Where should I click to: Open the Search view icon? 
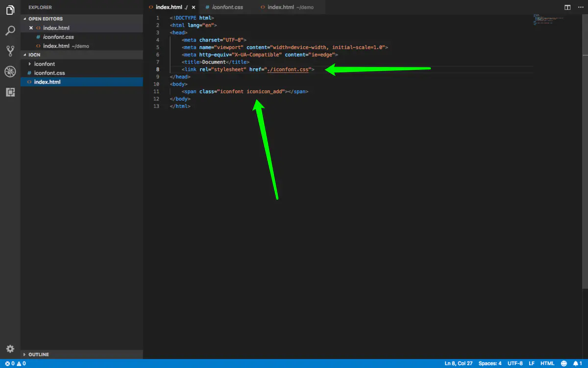coord(10,31)
